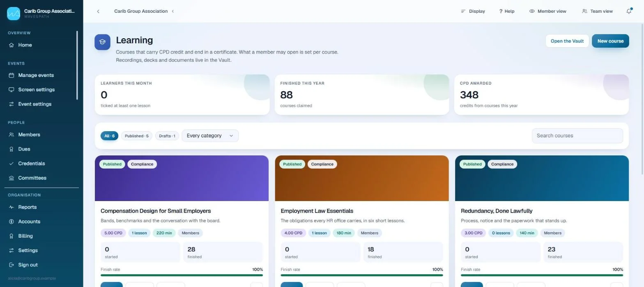Open Accounts via the dollar coin icon
Image resolution: width=644 pixels, height=287 pixels.
pos(11,222)
